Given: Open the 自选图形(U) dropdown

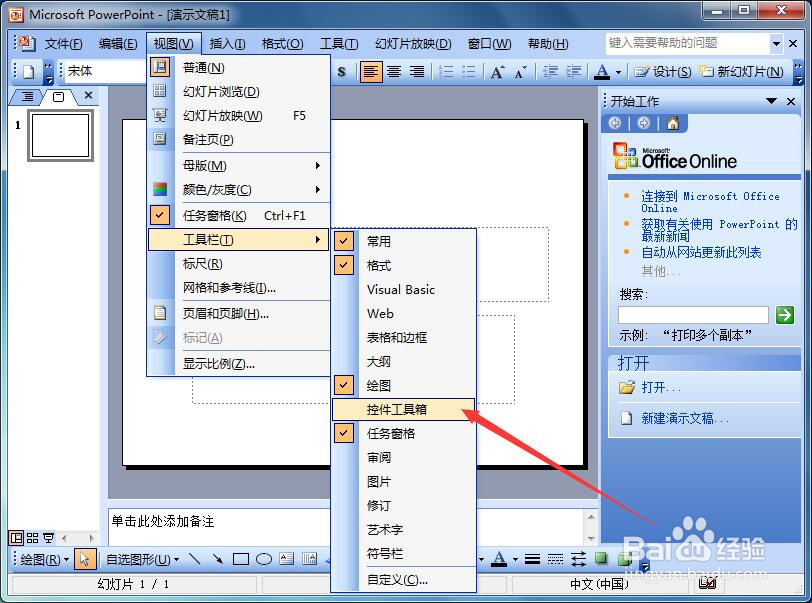Looking at the screenshot, I should coord(143,559).
